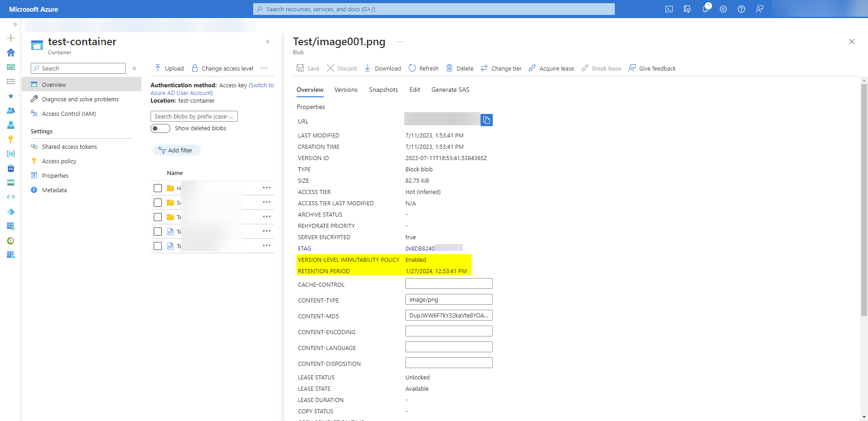
Task: Download the blob
Action: pyautogui.click(x=382, y=68)
